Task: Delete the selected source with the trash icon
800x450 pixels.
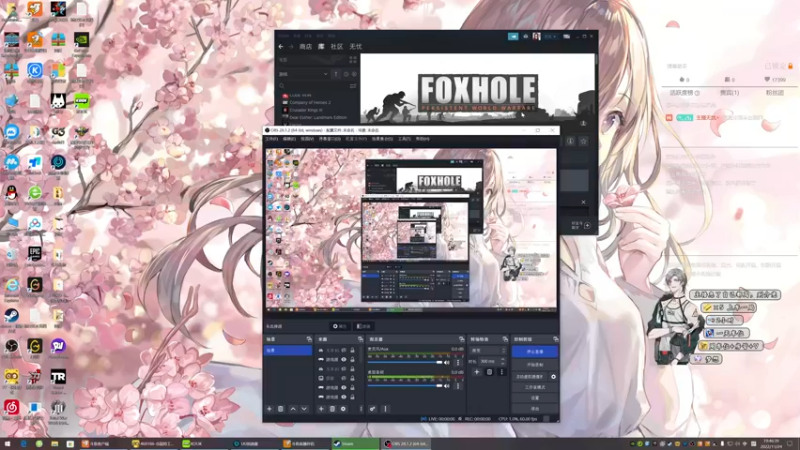Action: [x=332, y=409]
